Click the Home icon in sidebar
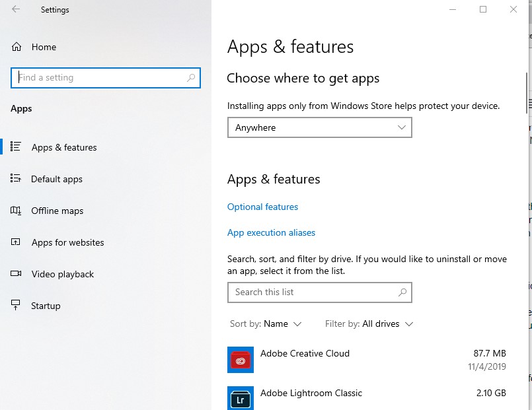 [x=17, y=47]
